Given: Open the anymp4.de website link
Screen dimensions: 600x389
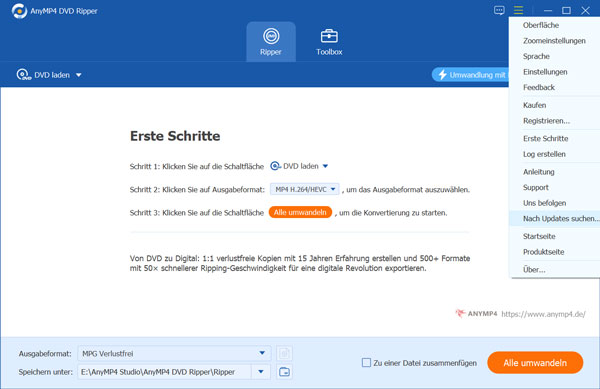Looking at the screenshot, I should (x=543, y=314).
